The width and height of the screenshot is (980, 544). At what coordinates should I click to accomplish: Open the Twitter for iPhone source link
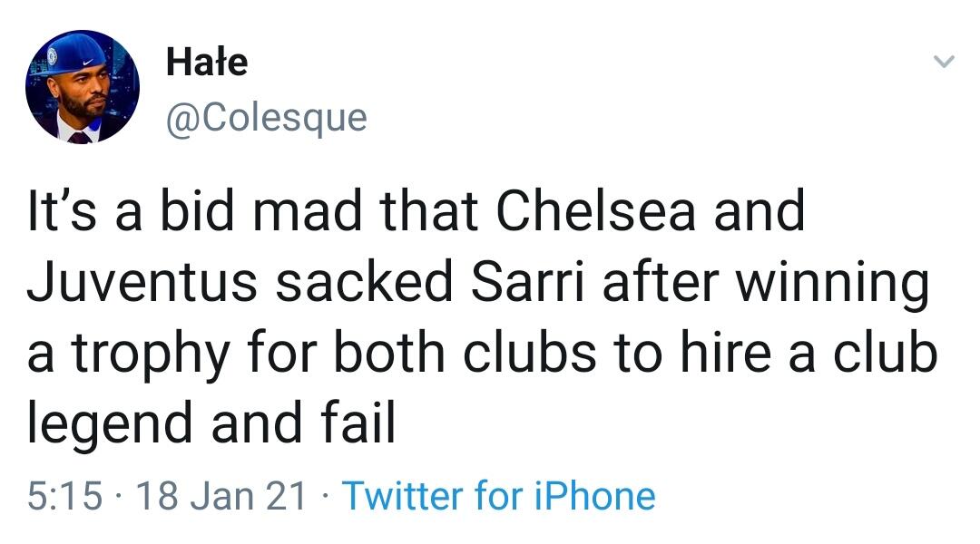(498, 496)
